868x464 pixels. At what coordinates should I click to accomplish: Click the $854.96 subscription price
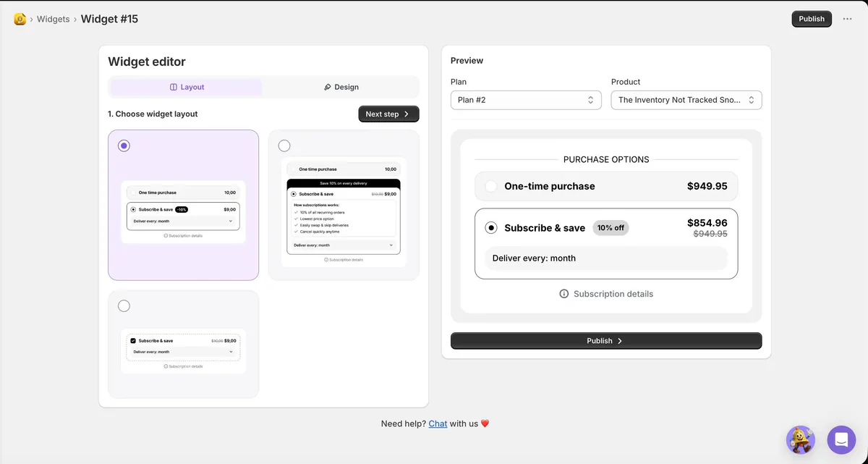707,223
